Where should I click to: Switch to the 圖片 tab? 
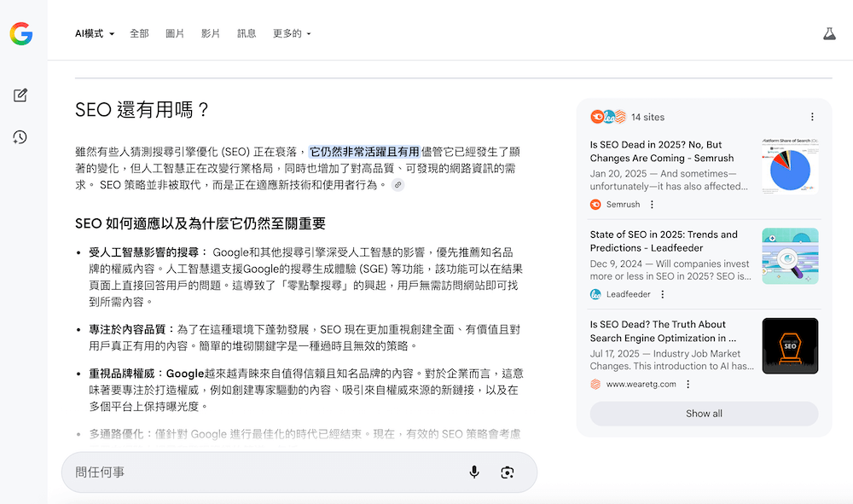[175, 34]
